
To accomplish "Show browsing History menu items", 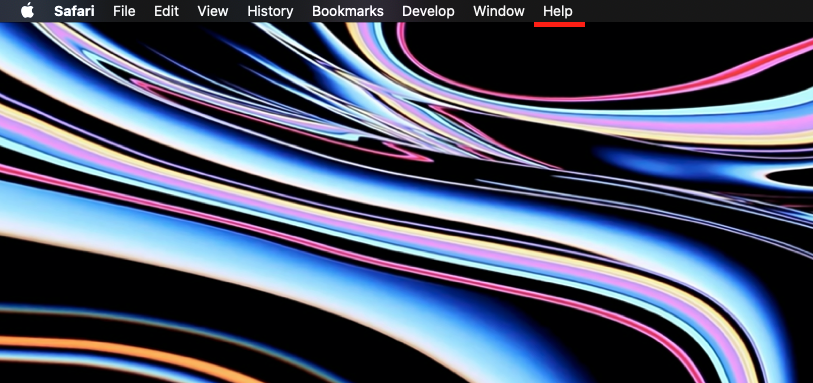I will click(270, 11).
